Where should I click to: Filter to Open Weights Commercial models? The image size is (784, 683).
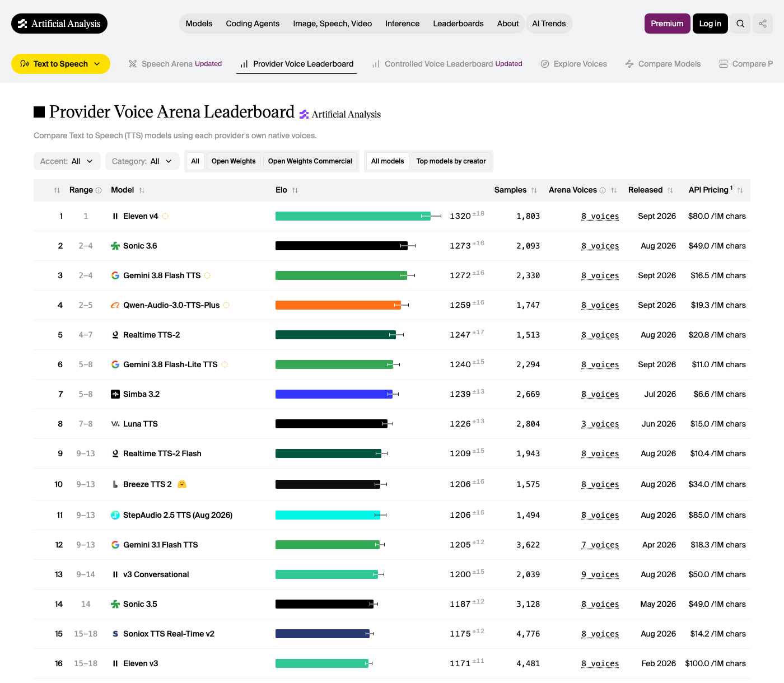[x=310, y=161]
